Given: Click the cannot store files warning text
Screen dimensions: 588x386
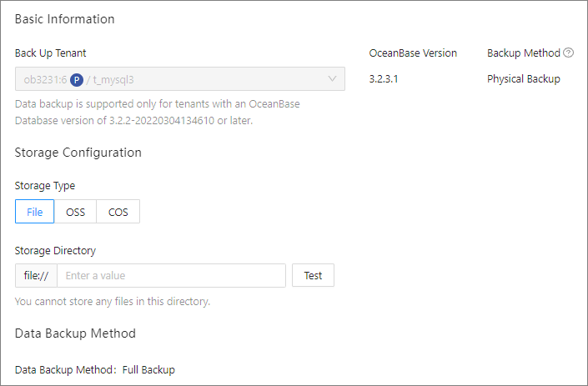Looking at the screenshot, I should 113,301.
